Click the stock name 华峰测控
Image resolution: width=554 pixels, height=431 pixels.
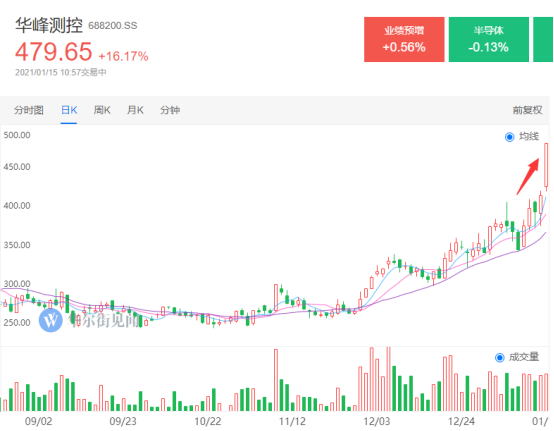[49, 25]
